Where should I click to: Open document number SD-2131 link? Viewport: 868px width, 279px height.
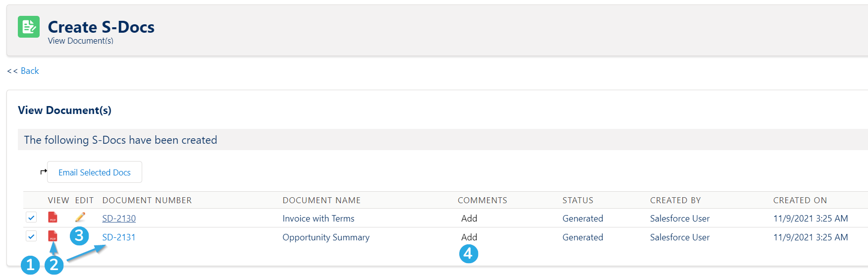click(x=119, y=237)
